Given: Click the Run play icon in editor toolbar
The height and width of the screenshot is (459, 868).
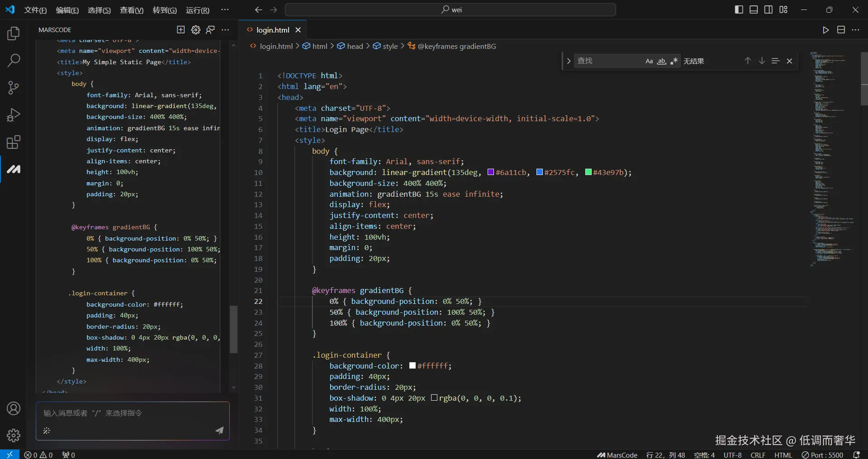Looking at the screenshot, I should (x=825, y=30).
